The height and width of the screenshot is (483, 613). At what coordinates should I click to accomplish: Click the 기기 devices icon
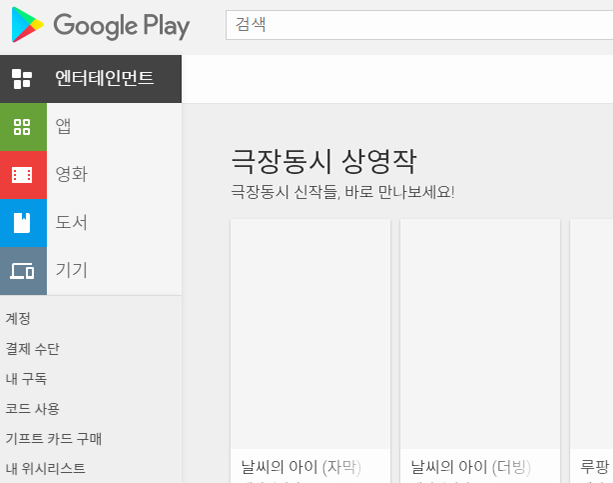(x=23, y=271)
